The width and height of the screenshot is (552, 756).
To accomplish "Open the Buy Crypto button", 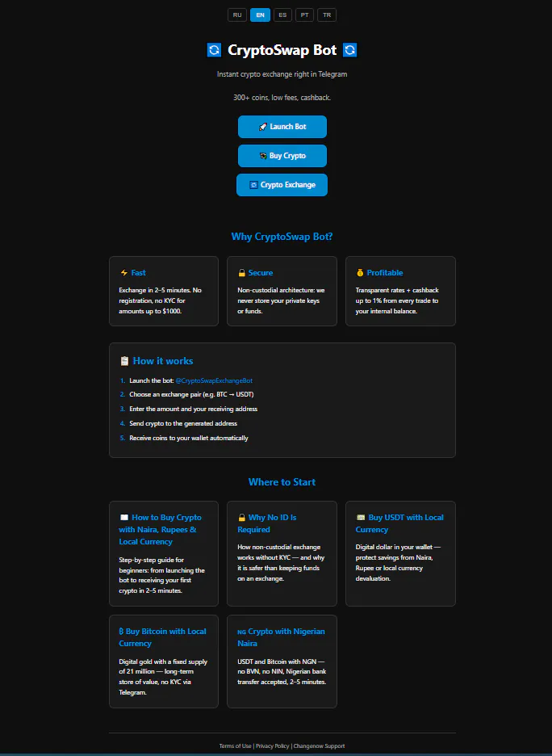I will point(282,156).
